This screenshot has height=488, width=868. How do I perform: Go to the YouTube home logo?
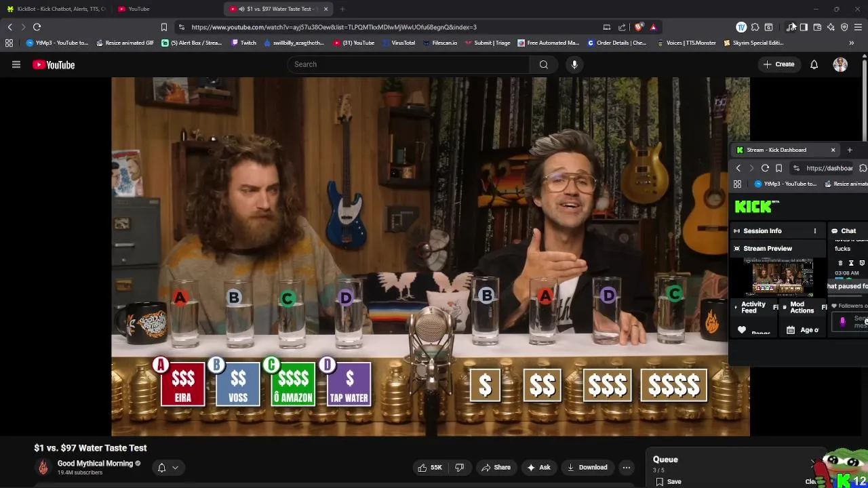pyautogui.click(x=54, y=64)
